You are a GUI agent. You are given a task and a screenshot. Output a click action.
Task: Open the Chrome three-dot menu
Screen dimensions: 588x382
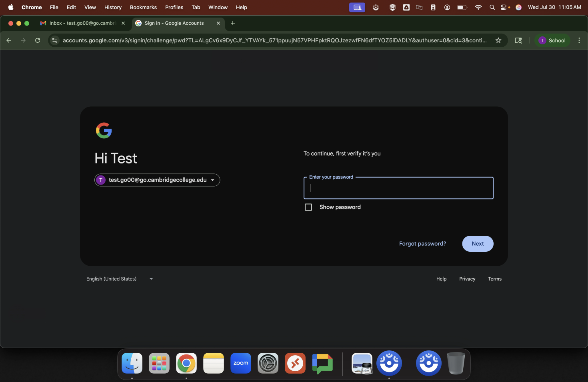[x=579, y=40]
